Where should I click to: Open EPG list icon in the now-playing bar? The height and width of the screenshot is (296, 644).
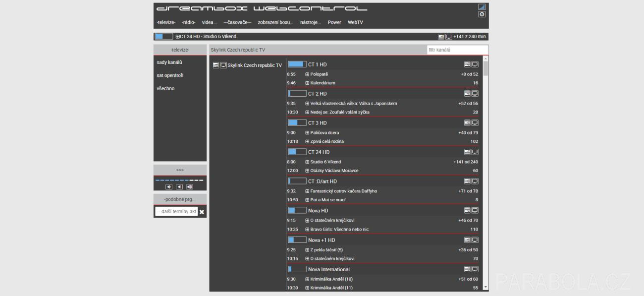441,36
